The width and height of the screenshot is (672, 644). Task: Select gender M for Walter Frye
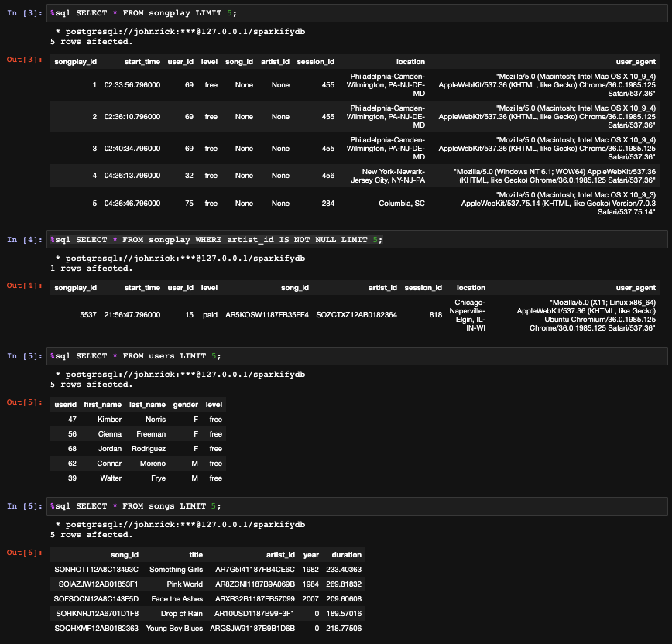196,478
